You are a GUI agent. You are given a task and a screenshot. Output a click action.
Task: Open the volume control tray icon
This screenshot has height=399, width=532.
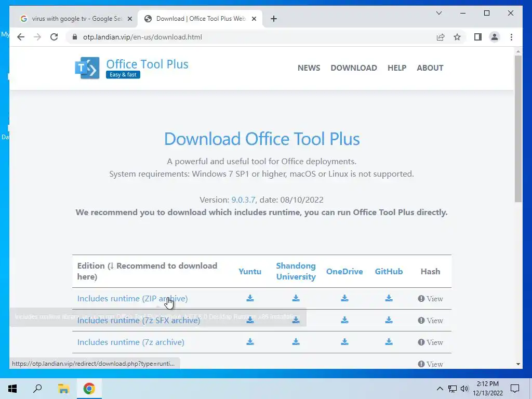click(x=464, y=389)
